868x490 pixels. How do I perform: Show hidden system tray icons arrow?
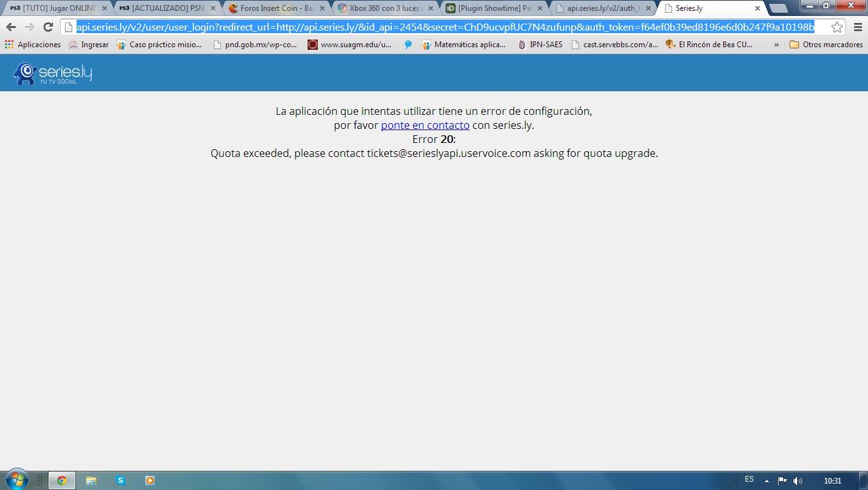tap(767, 481)
